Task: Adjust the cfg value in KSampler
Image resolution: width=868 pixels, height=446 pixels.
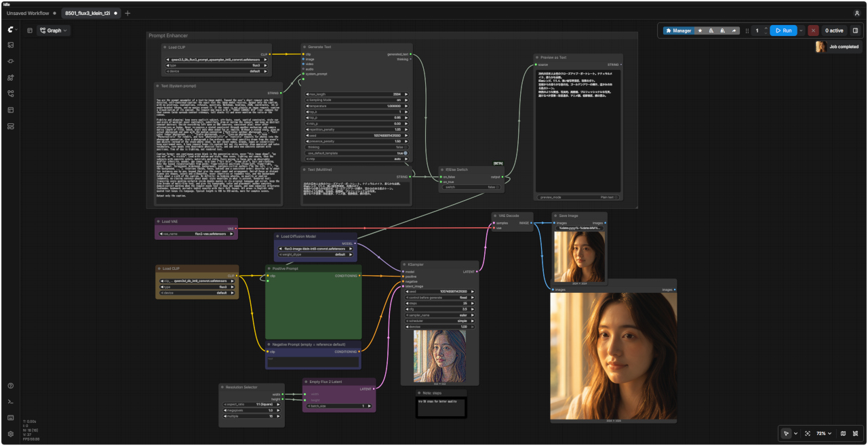Action: [439, 309]
